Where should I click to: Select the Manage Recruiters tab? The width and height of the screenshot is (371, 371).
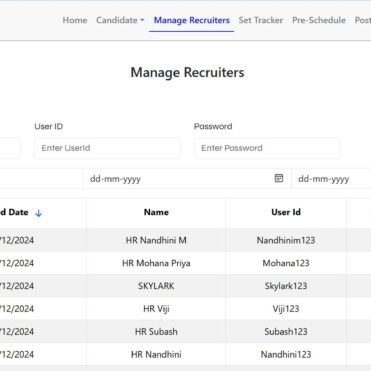point(192,20)
